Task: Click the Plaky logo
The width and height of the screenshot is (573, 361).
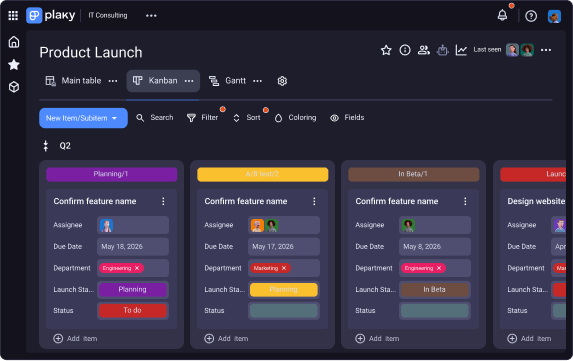Action: [x=51, y=15]
